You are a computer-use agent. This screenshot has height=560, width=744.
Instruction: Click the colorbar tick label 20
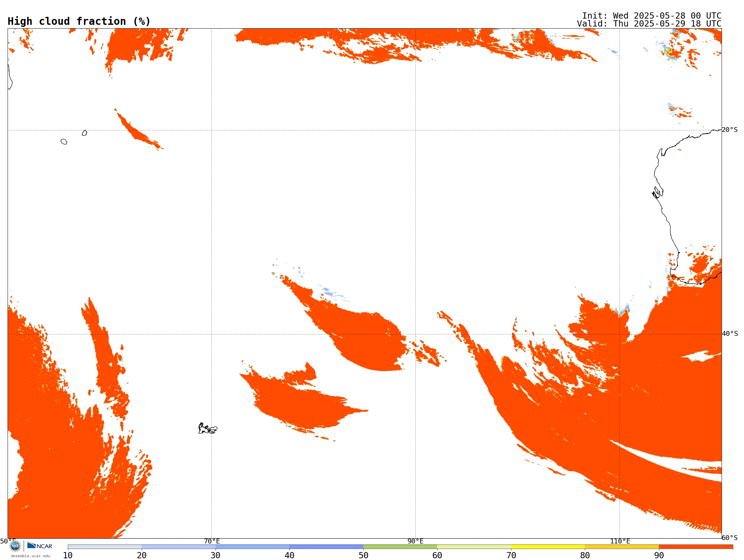142,556
